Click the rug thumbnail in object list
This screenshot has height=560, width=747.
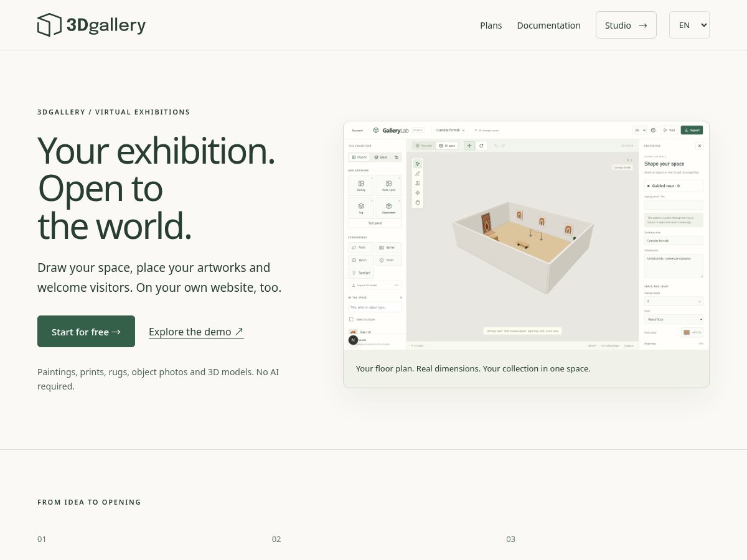[x=353, y=332]
